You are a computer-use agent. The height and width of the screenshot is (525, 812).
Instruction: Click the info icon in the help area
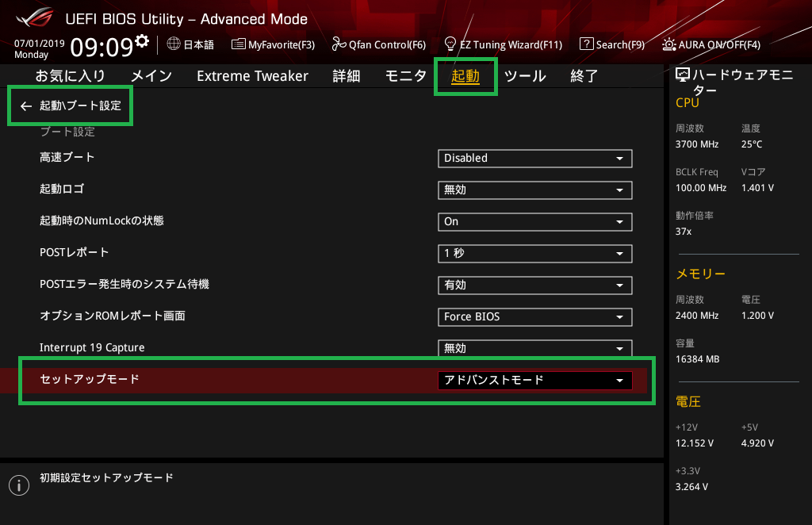[x=18, y=485]
